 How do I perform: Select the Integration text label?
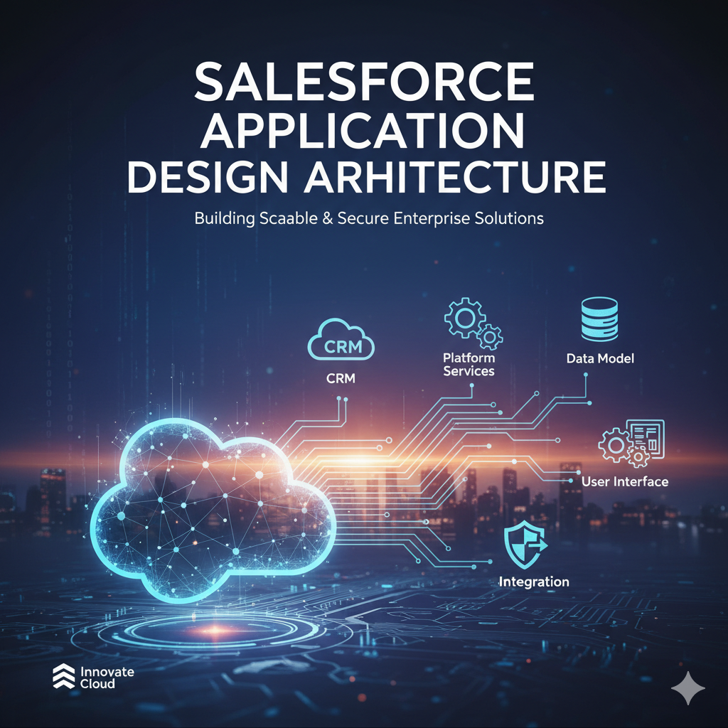[534, 582]
